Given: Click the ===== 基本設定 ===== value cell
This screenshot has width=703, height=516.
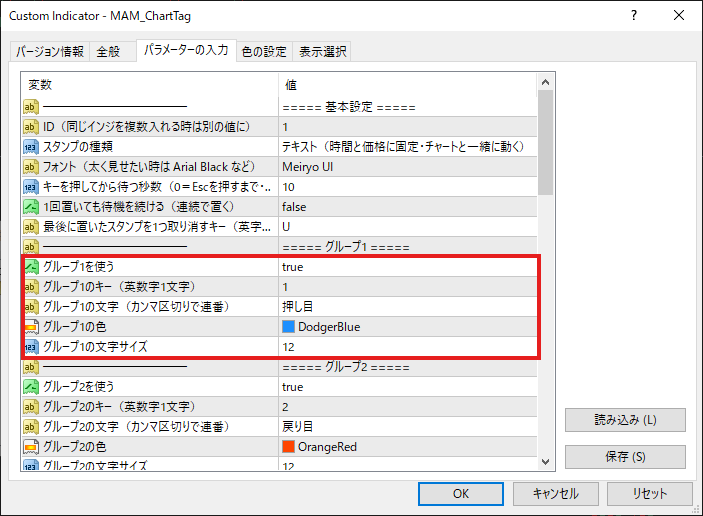Looking at the screenshot, I should coord(408,107).
